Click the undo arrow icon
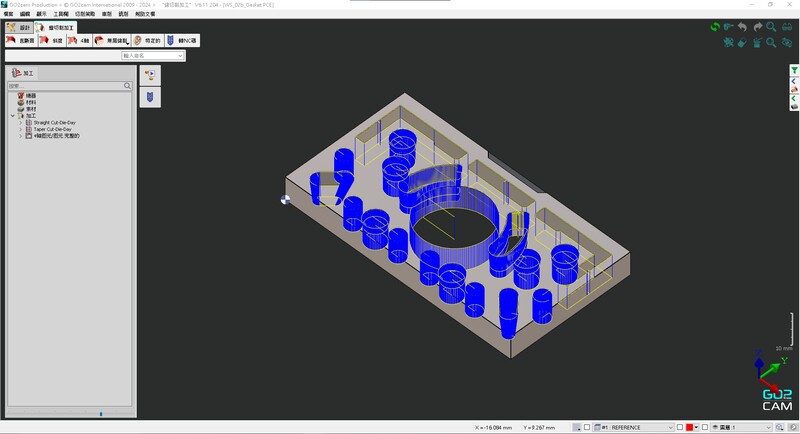This screenshot has height=434, width=800. pos(743,27)
